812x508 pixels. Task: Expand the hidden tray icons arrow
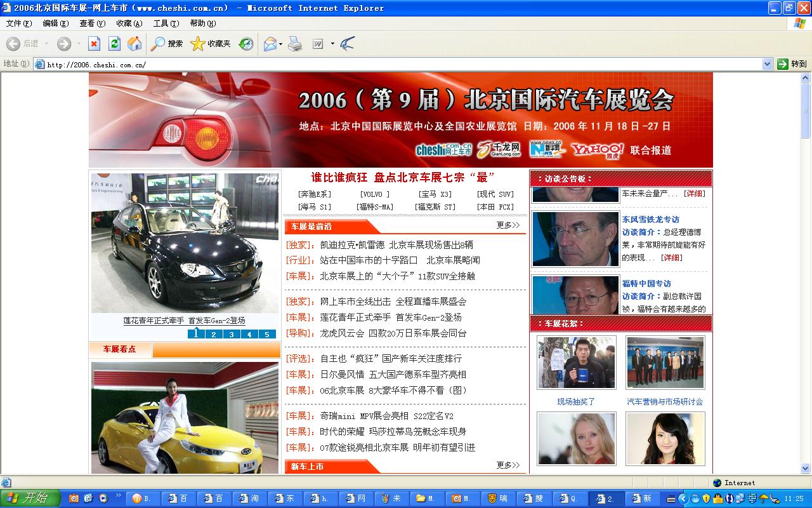pos(683,498)
